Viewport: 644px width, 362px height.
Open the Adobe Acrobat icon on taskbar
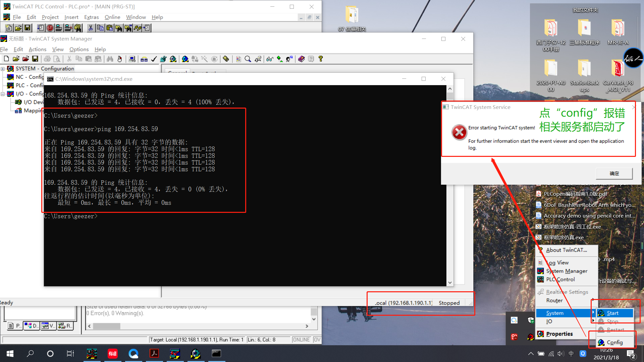click(154, 354)
